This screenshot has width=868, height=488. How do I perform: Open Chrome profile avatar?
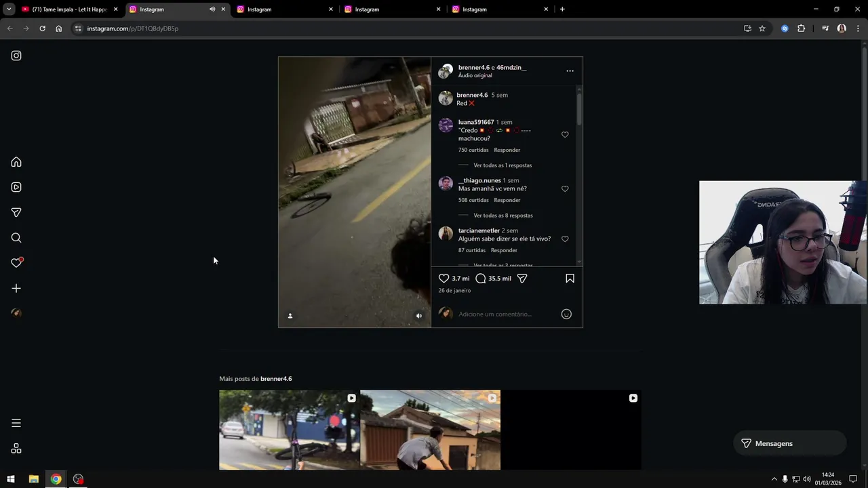842,28
